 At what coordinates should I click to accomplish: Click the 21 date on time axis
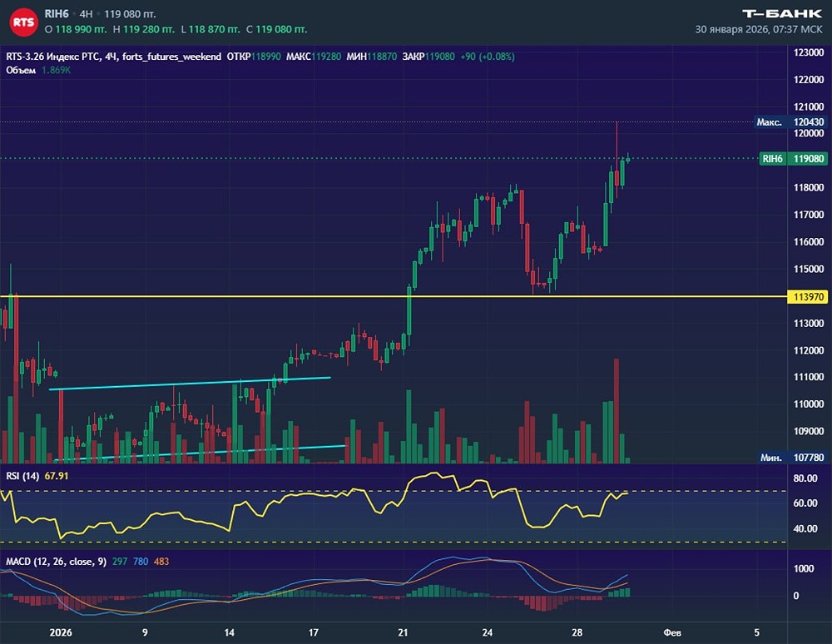click(404, 632)
